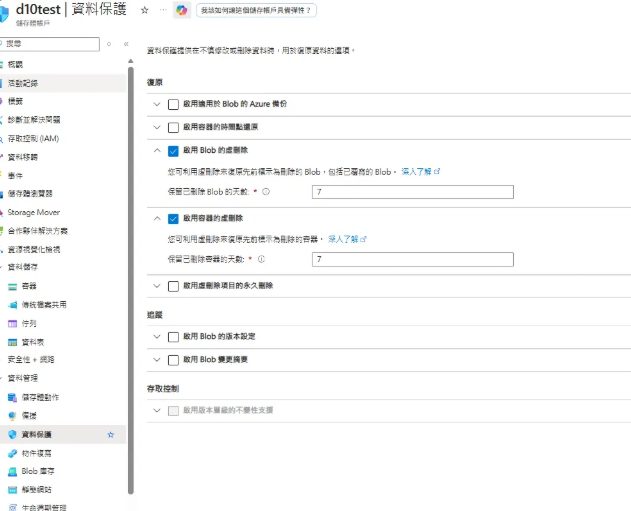631x511 pixels.
Task: Enable Azure Backup for Blob checkbox
Action: (173, 105)
